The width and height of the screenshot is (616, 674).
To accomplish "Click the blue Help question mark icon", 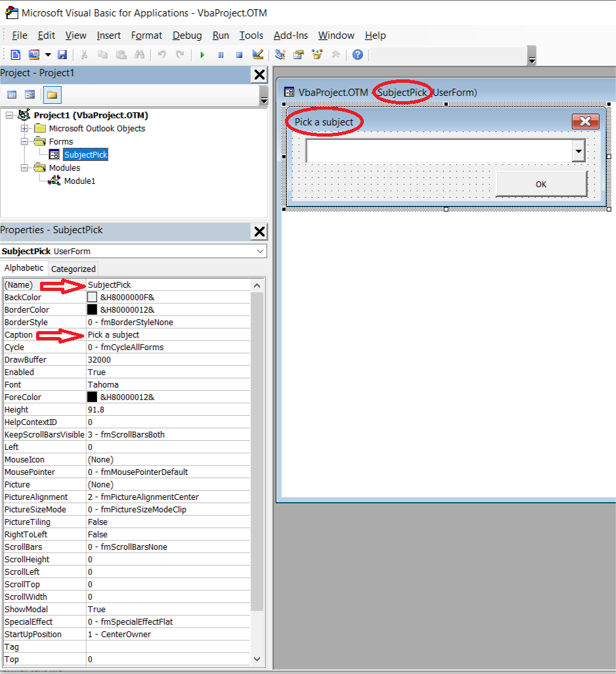I will pos(357,55).
